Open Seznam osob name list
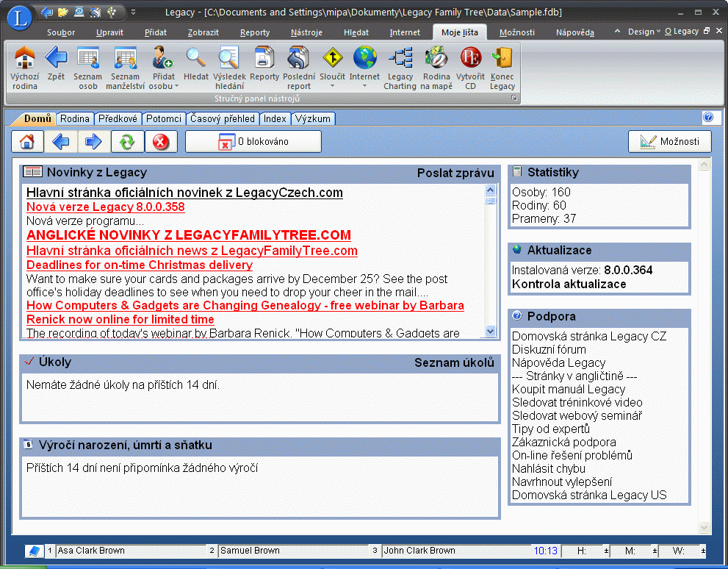This screenshot has height=569, width=728. [87, 68]
